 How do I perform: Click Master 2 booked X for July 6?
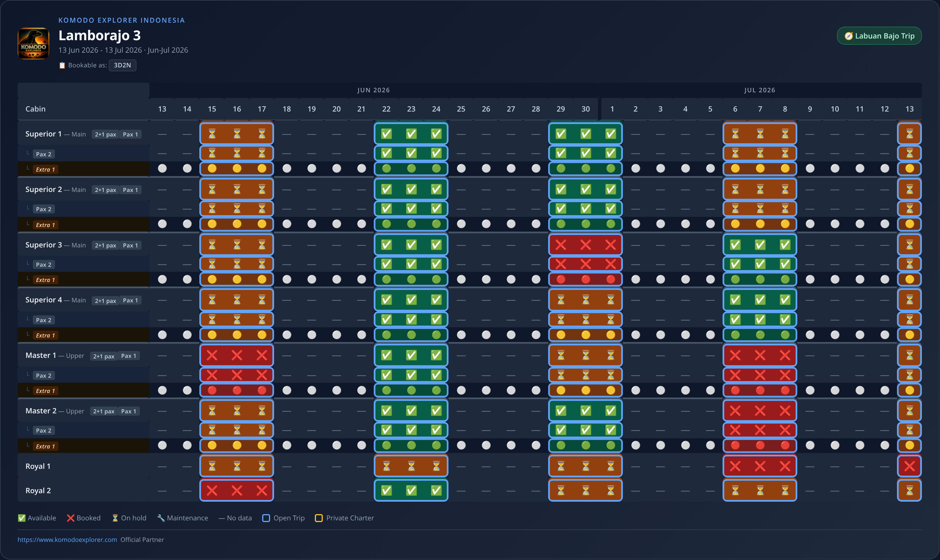(x=735, y=411)
